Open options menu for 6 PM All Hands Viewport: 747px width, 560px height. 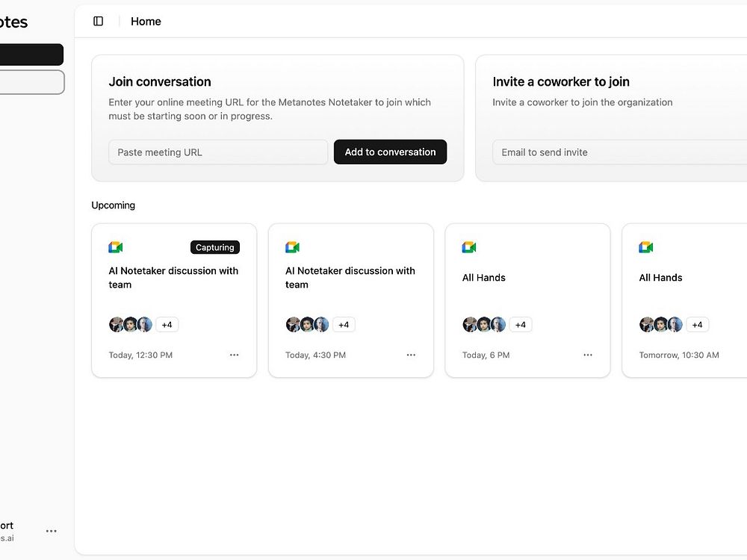click(x=588, y=355)
